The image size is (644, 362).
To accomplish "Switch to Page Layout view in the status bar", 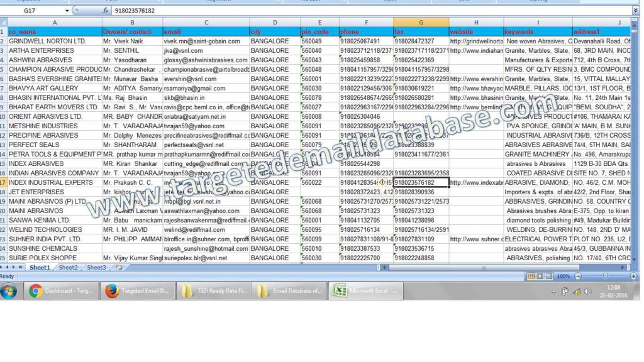I will click(x=540, y=277).
